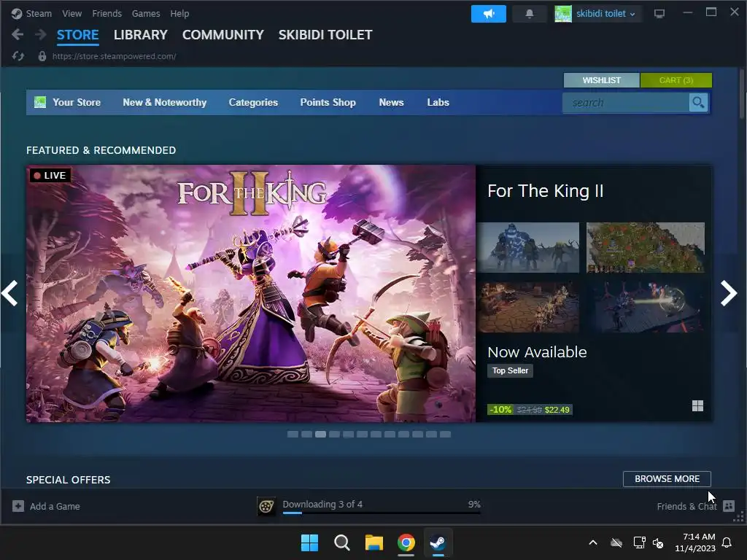The image size is (747, 560).
Task: Show next featured game arrow
Action: point(729,293)
